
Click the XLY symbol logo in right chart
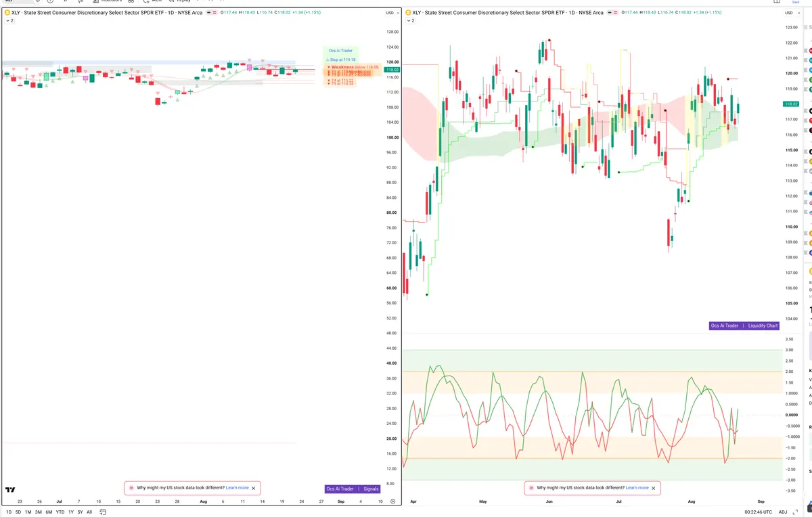click(x=407, y=13)
